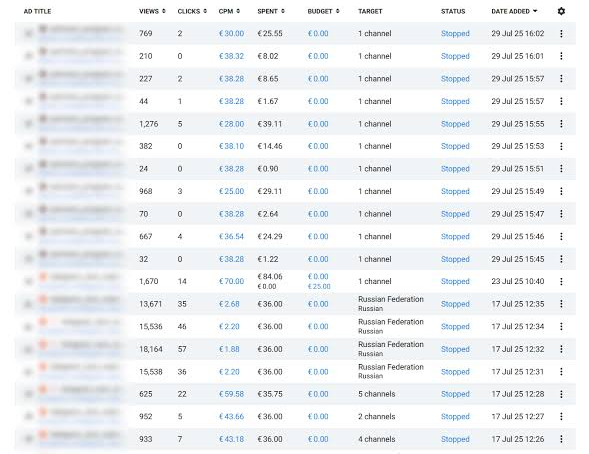Open the three-dot menu for the 23 Jul 25 10:40 row
The image size is (589, 454).
561,281
